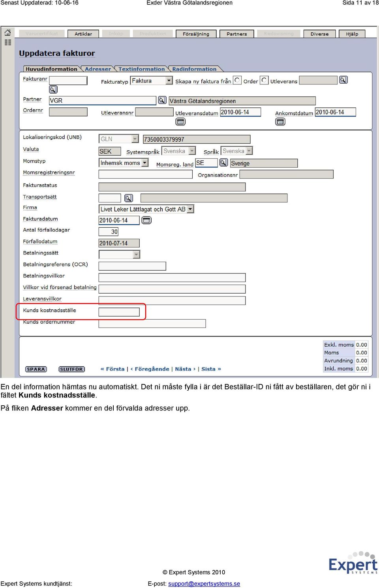379x588 pixels.
Task: Open the Diverse menu
Action: (x=319, y=34)
